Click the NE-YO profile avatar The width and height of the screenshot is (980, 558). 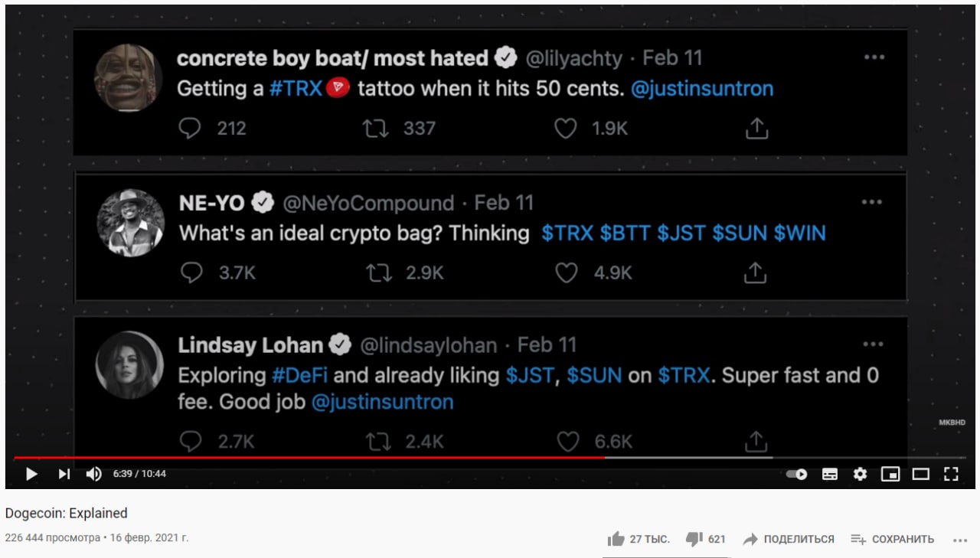click(131, 223)
